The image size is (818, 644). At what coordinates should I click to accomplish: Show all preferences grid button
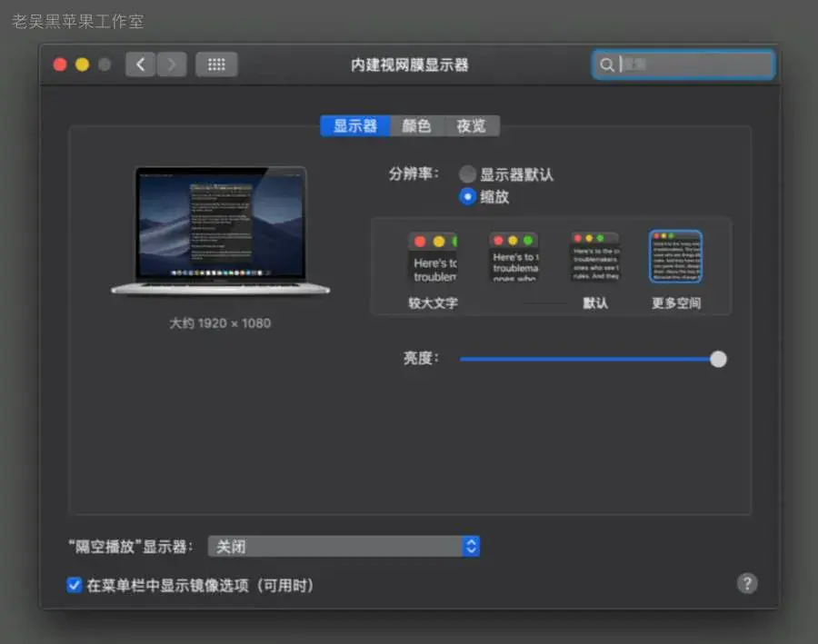[216, 64]
